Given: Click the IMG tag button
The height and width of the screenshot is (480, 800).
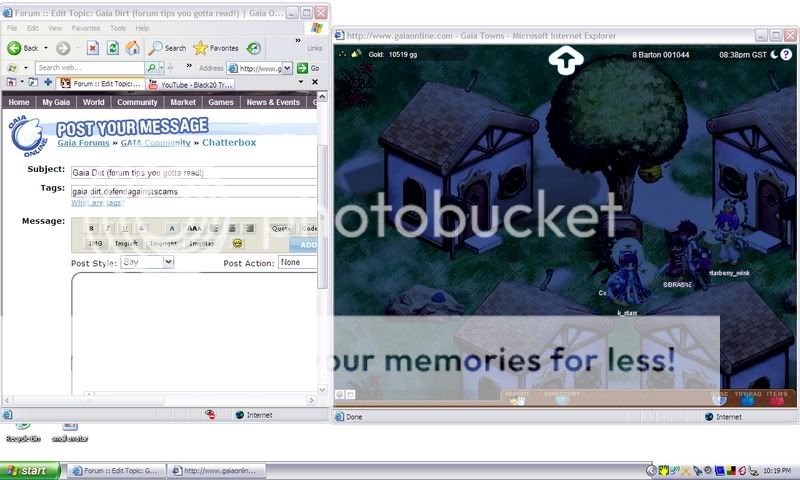Looking at the screenshot, I should pos(95,243).
